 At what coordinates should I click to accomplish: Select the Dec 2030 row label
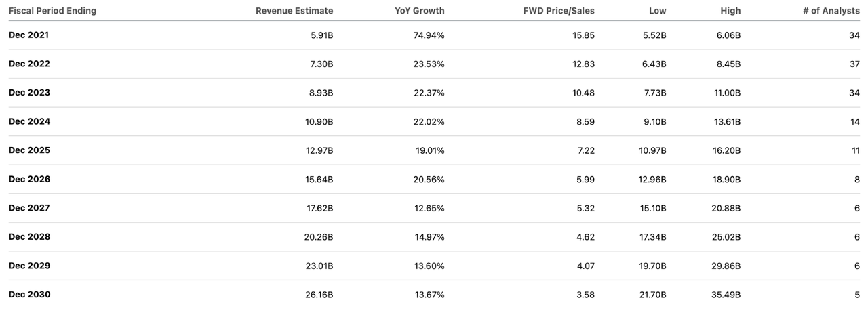(x=29, y=295)
